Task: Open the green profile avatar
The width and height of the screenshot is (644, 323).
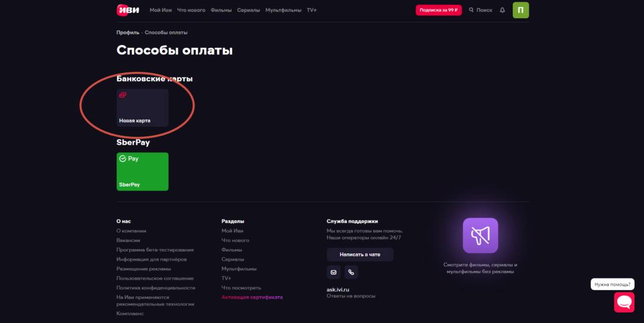Action: coord(520,10)
